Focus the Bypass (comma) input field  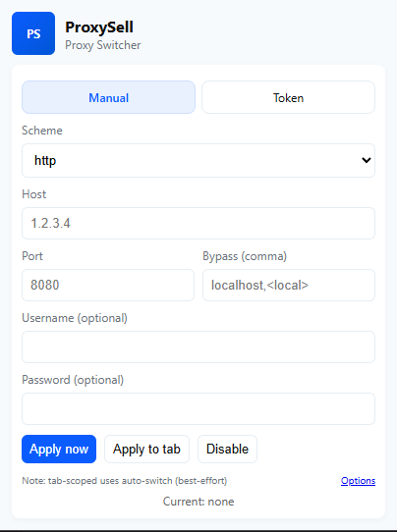click(x=289, y=285)
